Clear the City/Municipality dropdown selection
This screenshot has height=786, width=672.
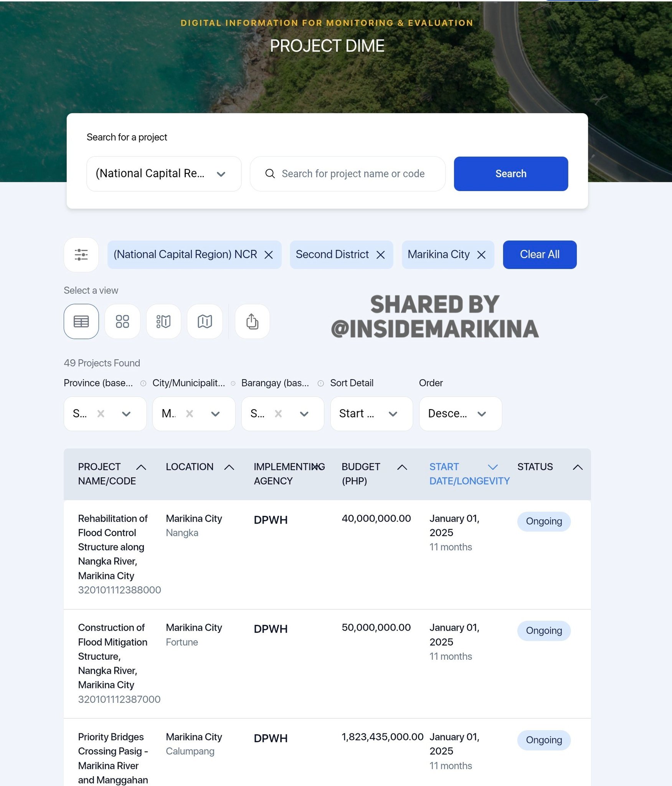189,413
